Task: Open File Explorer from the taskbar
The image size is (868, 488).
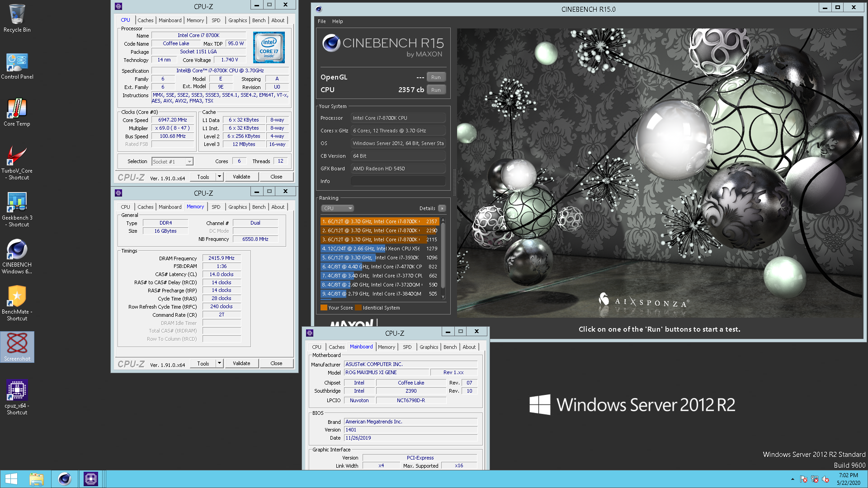Action: pyautogui.click(x=37, y=479)
